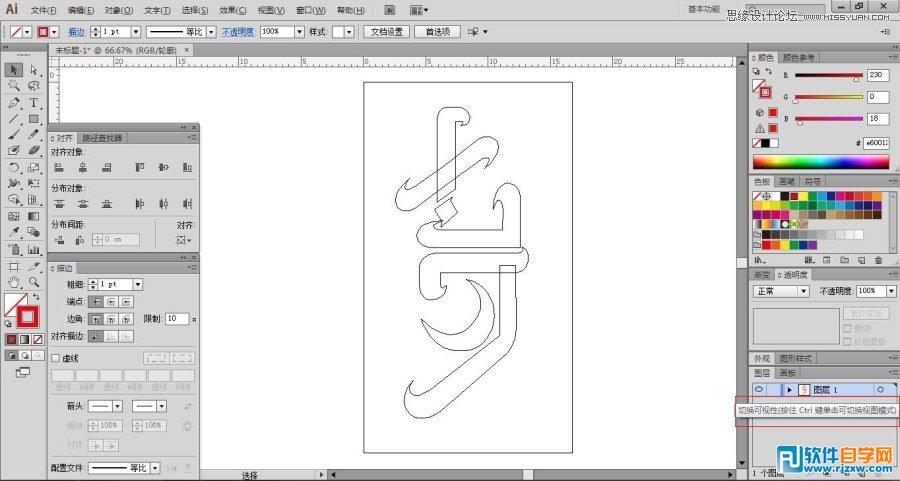Set fill mode to None in toolbox
The width and height of the screenshot is (900, 481).
[38, 340]
